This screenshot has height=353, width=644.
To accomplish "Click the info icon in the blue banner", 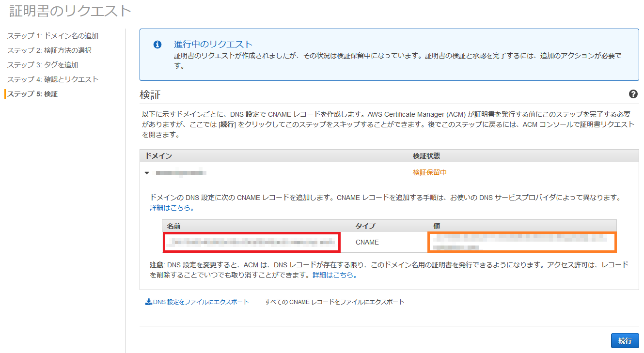I will [x=157, y=45].
